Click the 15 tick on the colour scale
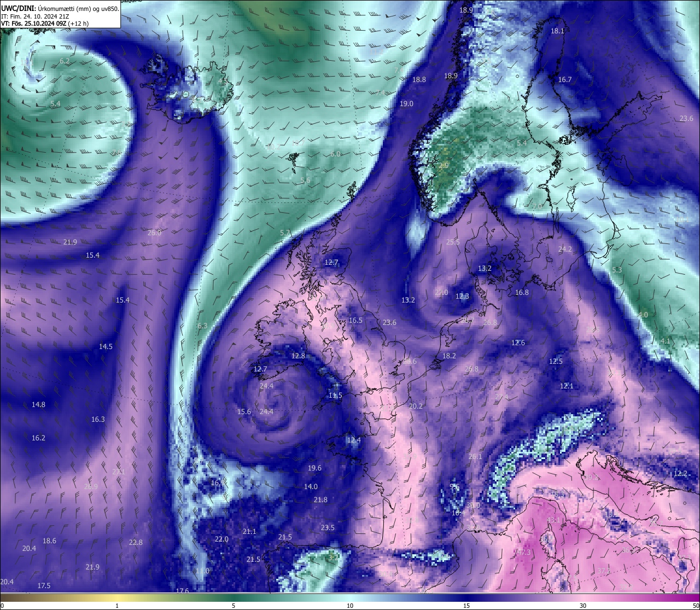 pos(466,606)
